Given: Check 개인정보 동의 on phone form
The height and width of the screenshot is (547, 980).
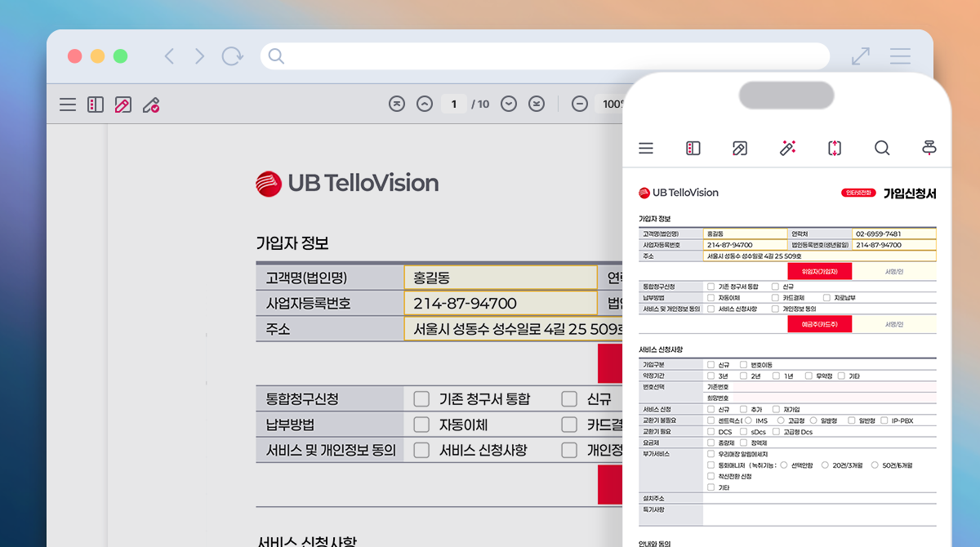Looking at the screenshot, I should pos(775,309).
